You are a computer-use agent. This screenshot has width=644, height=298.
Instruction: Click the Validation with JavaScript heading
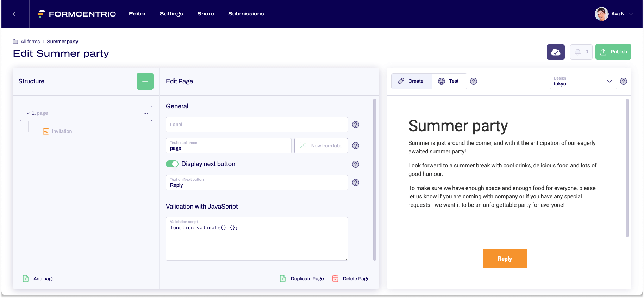point(202,207)
